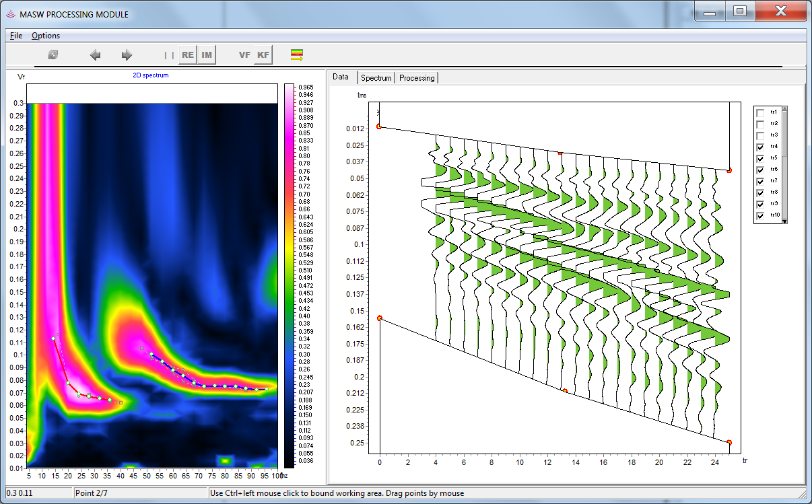Screen dimensions: 812x504
Task: Click the left arrow toolbar icon
Action: click(x=96, y=55)
